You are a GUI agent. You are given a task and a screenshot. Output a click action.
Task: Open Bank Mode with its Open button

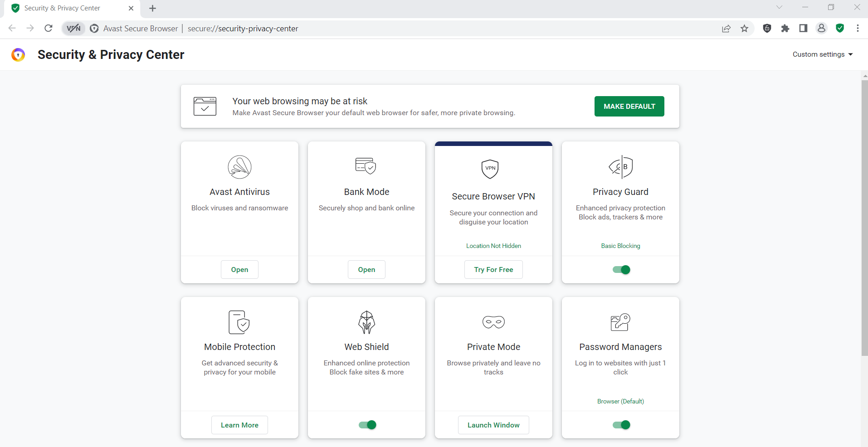coord(366,269)
